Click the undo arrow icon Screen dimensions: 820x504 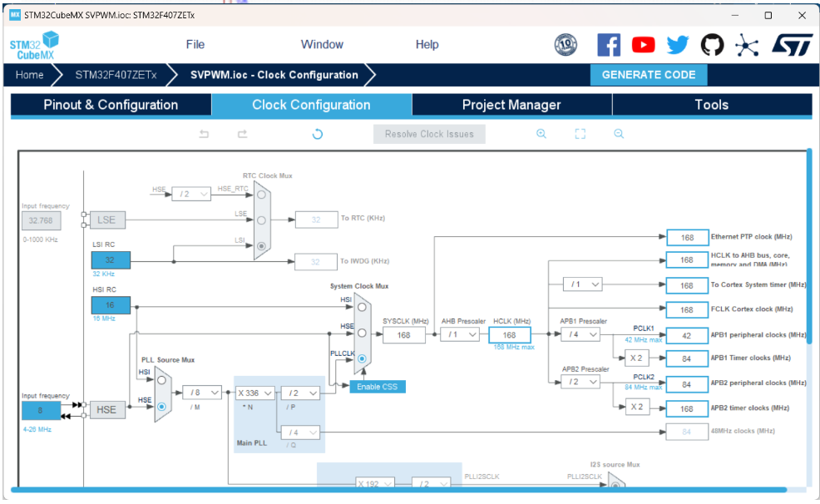point(204,135)
